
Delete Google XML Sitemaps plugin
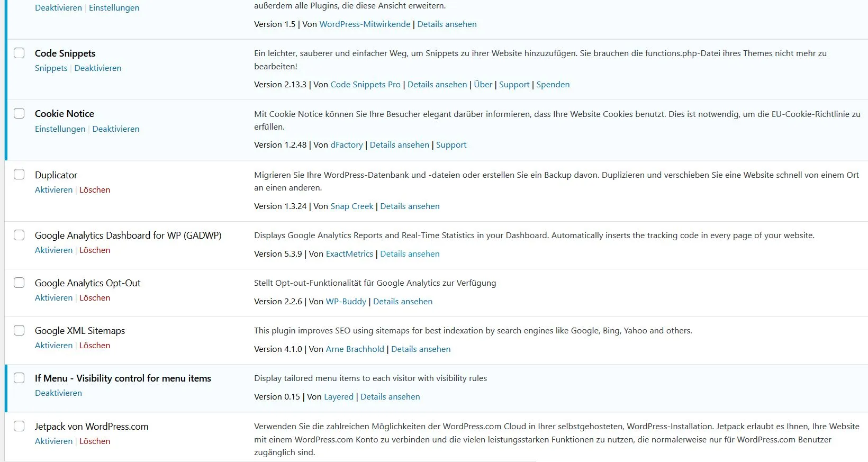(x=95, y=346)
